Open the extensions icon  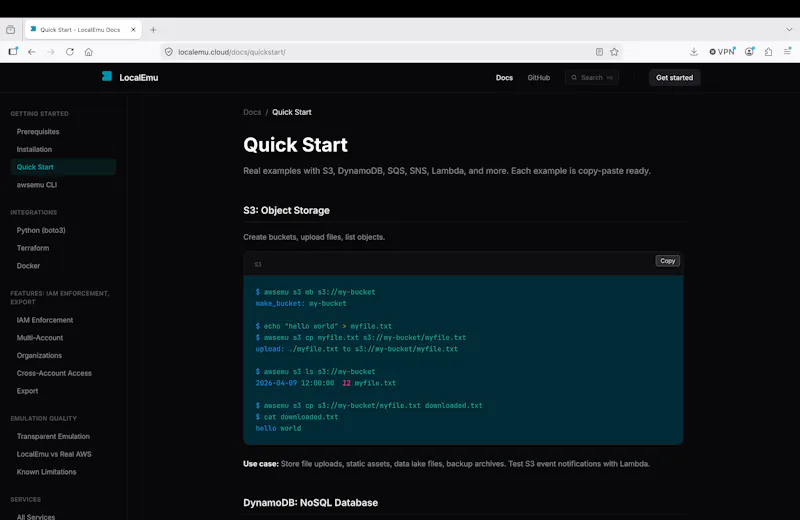coord(768,52)
